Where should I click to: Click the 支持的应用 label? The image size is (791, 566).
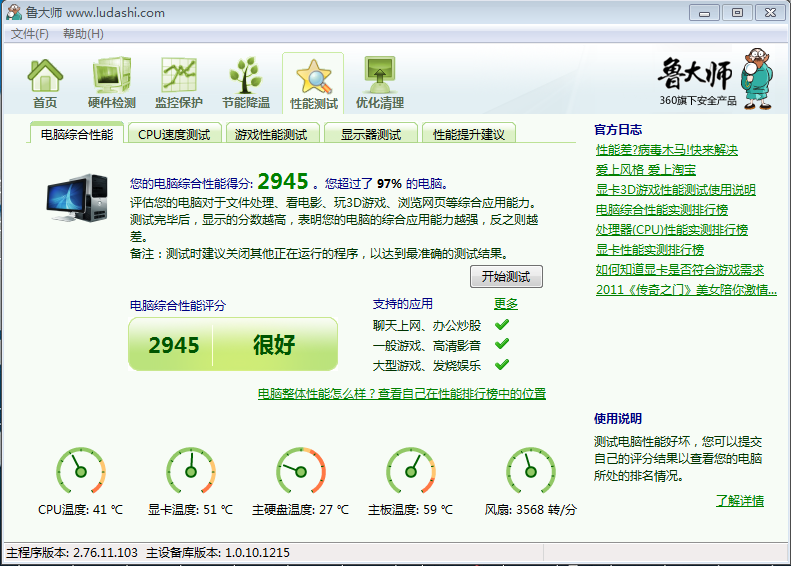point(403,304)
